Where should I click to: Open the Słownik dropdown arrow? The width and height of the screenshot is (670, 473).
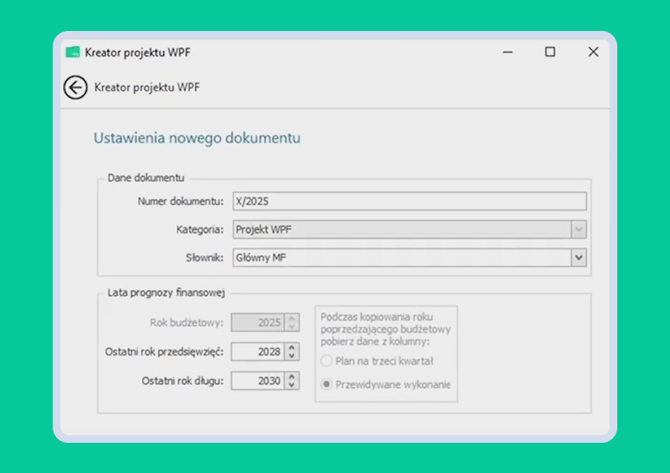[x=578, y=258]
